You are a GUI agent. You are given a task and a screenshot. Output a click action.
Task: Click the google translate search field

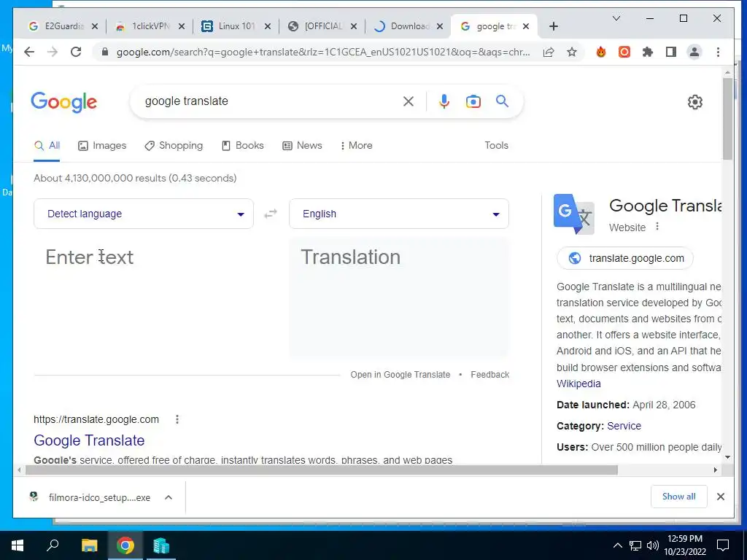[x=269, y=101]
